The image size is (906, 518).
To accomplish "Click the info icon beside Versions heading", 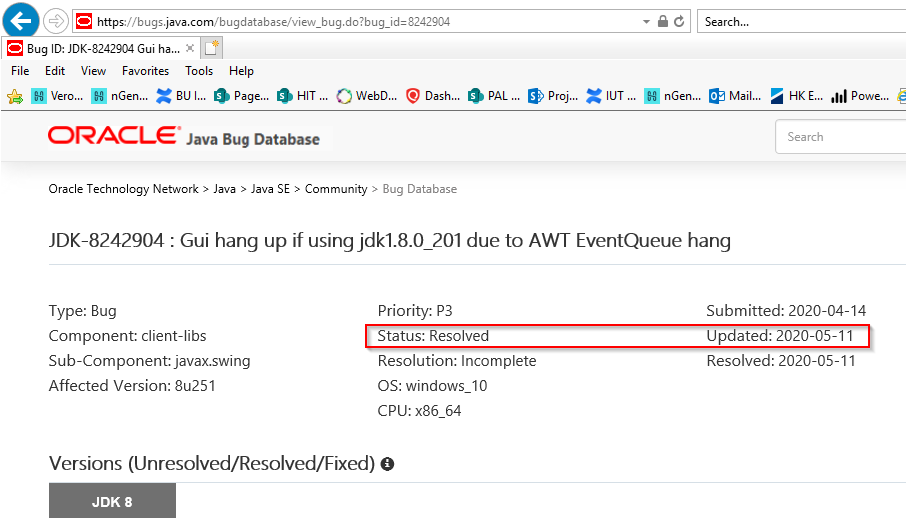I will coord(387,464).
